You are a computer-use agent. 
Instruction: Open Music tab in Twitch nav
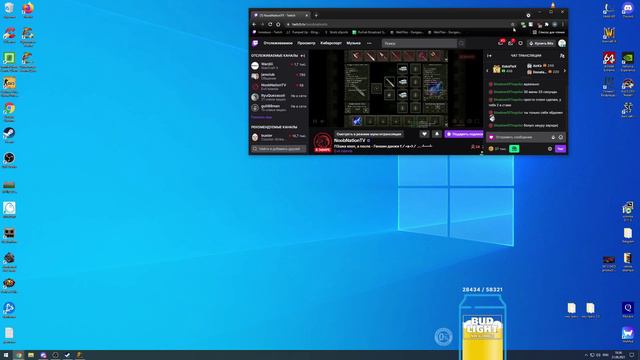pyautogui.click(x=353, y=43)
